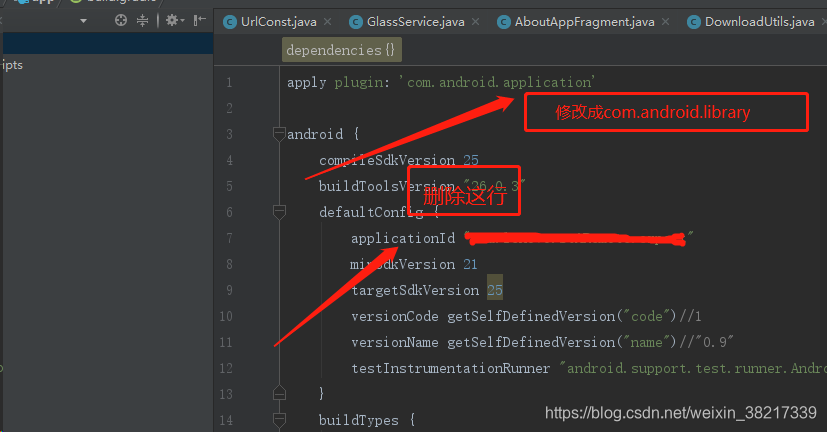827x432 pixels.
Task: Click the fold end marker on line 13
Action: [x=279, y=393]
